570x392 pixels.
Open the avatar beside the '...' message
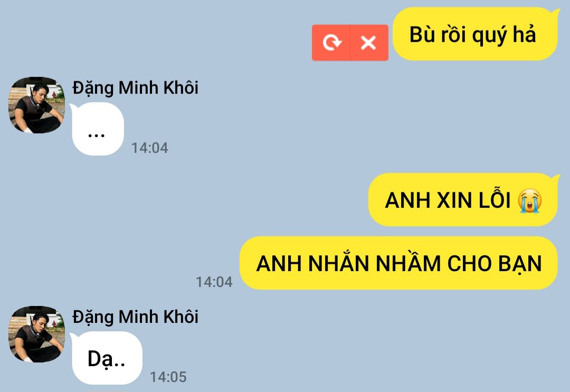point(36,105)
